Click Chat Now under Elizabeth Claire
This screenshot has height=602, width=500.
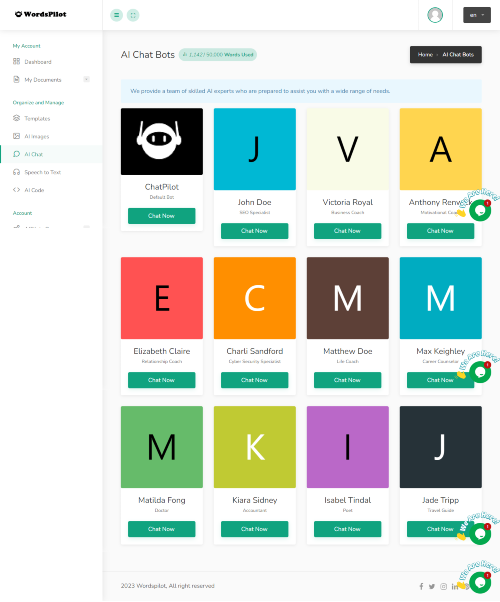(x=162, y=380)
